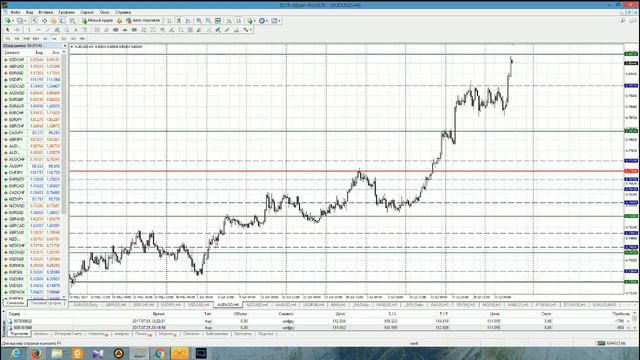Open the Эксперты terminal tab
Screen dimensions: 640x360
click(x=243, y=334)
